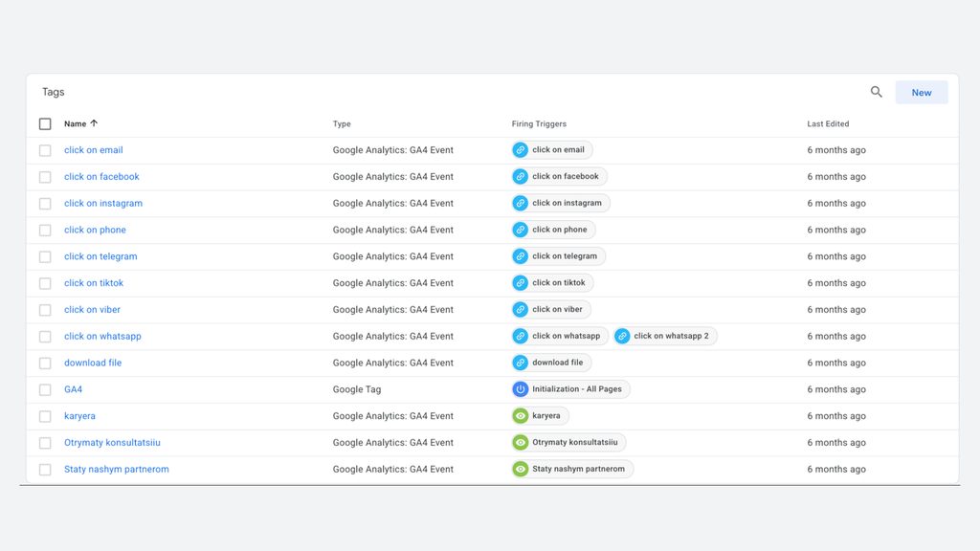Open the click on phone tag

(95, 230)
